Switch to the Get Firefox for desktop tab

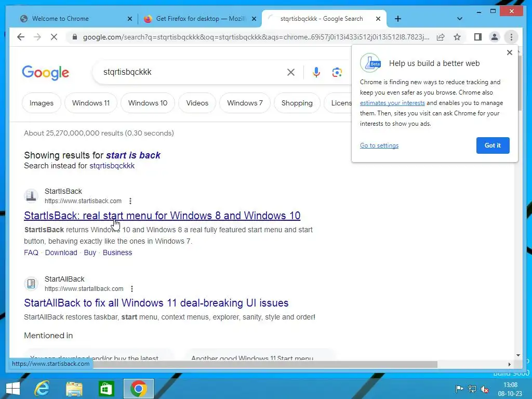[x=200, y=19]
